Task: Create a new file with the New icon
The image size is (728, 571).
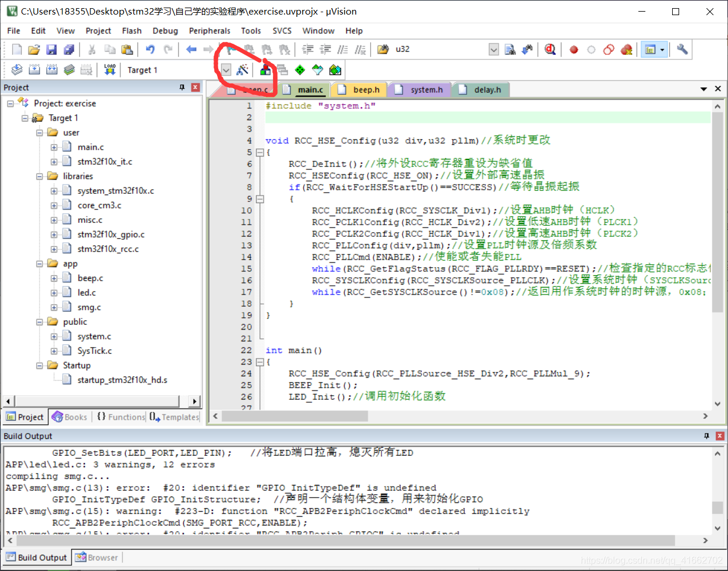Action: coord(17,49)
